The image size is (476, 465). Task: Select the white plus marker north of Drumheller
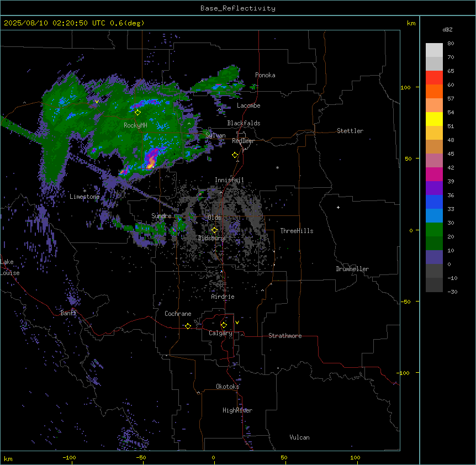coord(338,207)
